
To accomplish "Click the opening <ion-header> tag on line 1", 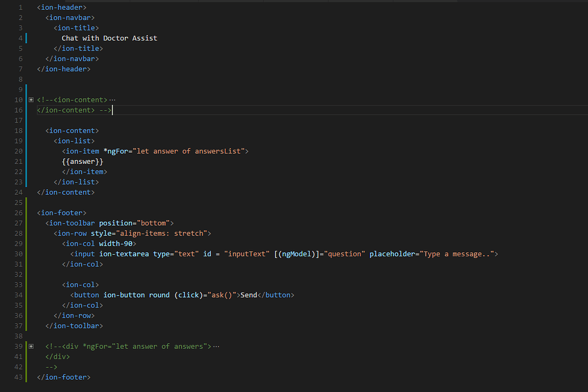I will [x=62, y=7].
